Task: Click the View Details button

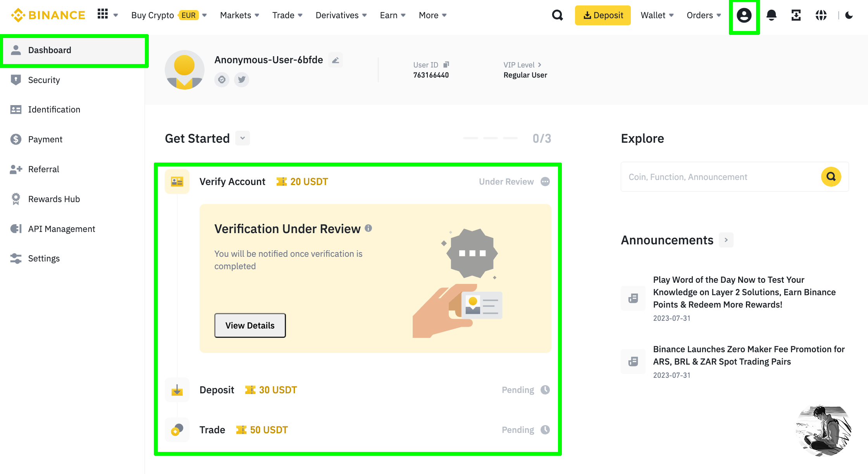Action: [x=250, y=325]
